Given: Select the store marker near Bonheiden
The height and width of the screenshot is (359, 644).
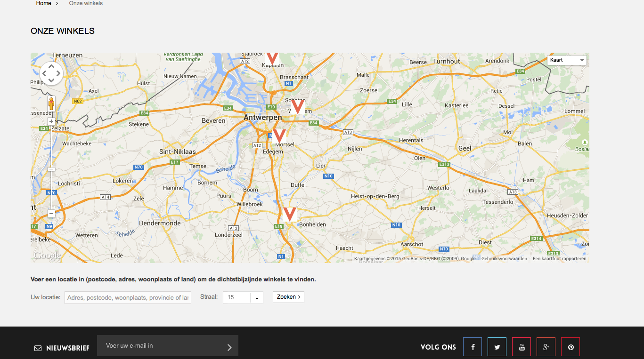Looking at the screenshot, I should click(x=290, y=214).
